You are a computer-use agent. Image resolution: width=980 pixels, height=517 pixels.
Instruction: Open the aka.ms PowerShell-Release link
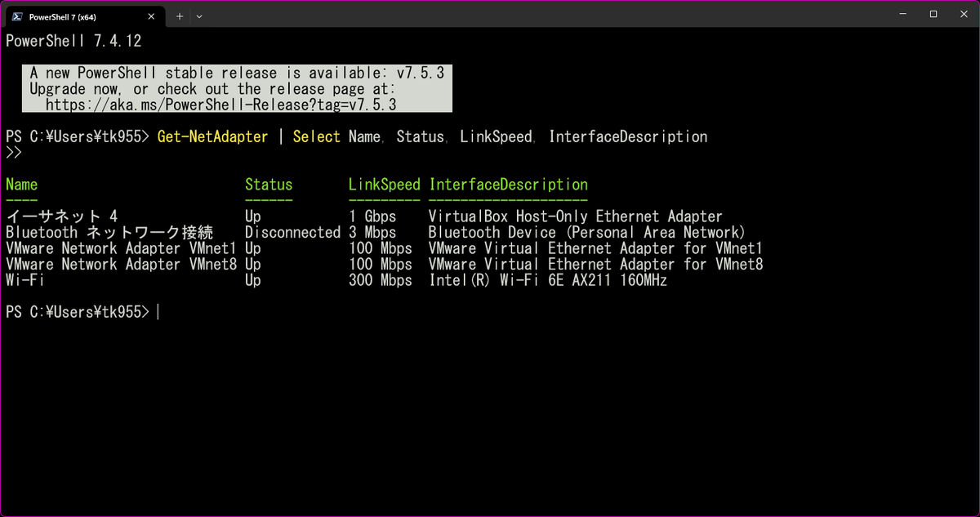pos(220,105)
